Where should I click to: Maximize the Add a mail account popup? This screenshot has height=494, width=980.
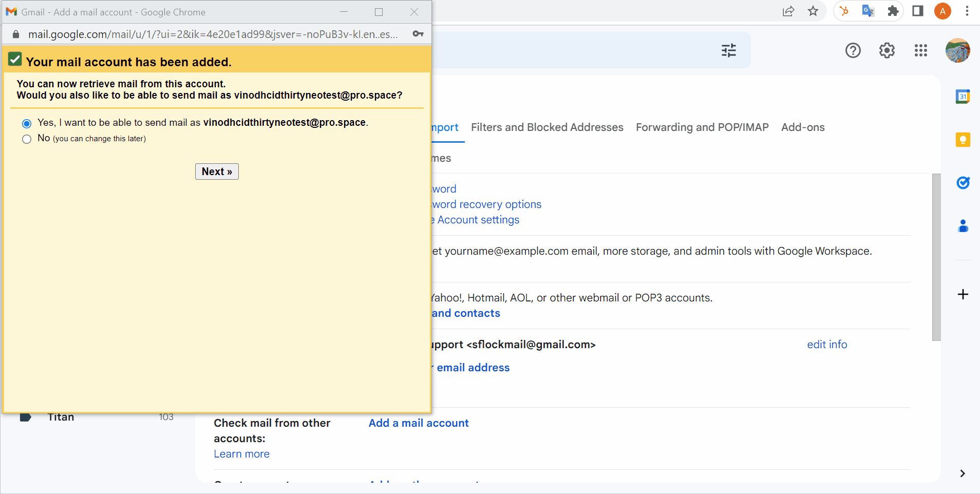click(379, 12)
